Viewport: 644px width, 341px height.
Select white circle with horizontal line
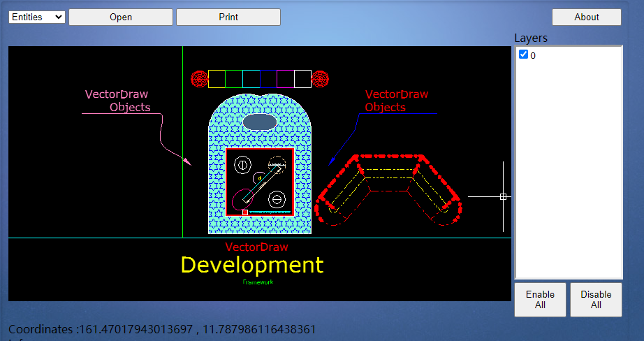click(277, 200)
